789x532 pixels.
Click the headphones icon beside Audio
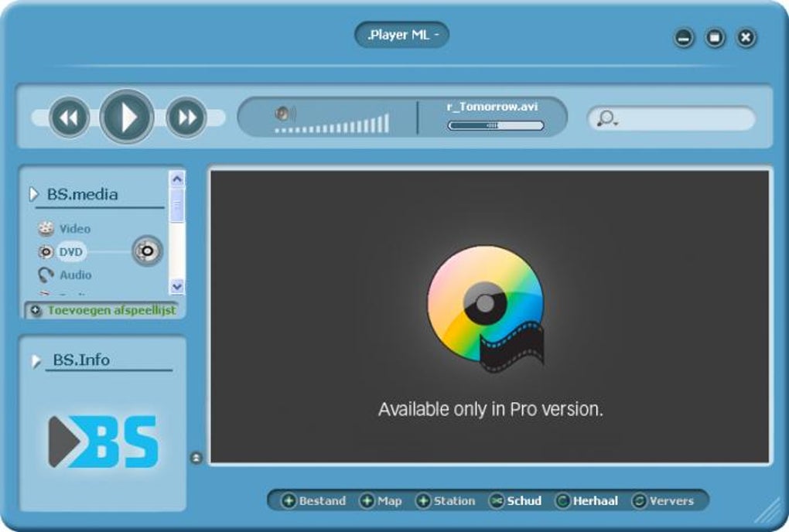[46, 275]
